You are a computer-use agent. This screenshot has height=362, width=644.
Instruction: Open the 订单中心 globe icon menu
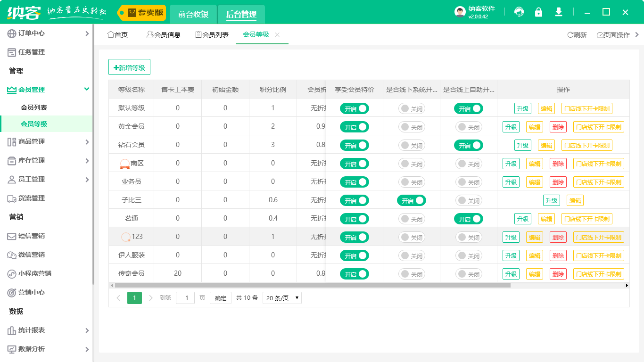coord(12,33)
